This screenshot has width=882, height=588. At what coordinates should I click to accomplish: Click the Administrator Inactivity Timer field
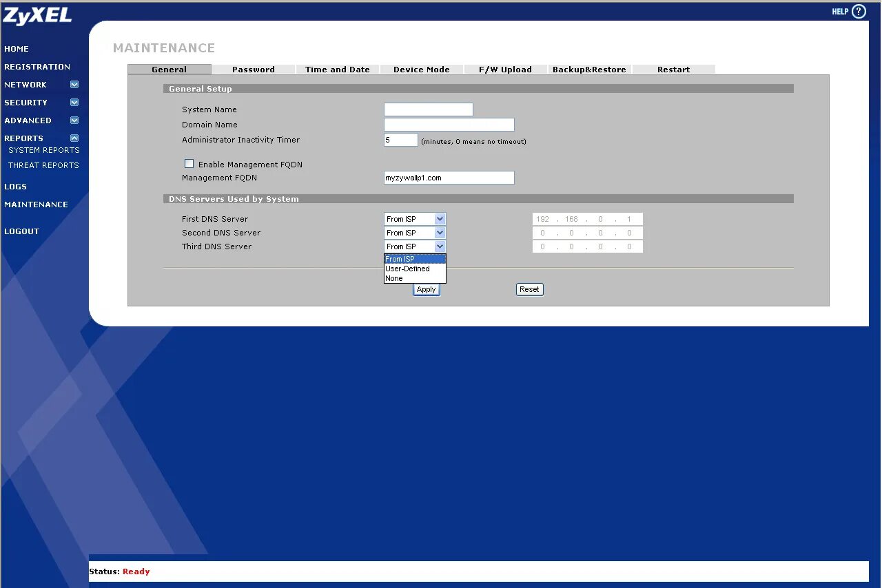pyautogui.click(x=401, y=140)
